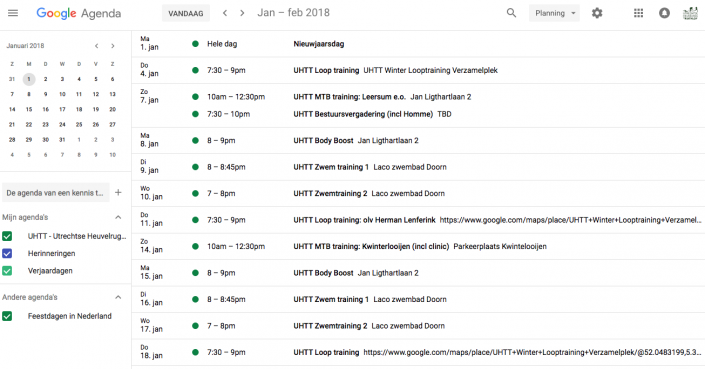Click the 'Mijn agenda's' section heading
Image resolution: width=705 pixels, height=369 pixels.
[x=25, y=218]
